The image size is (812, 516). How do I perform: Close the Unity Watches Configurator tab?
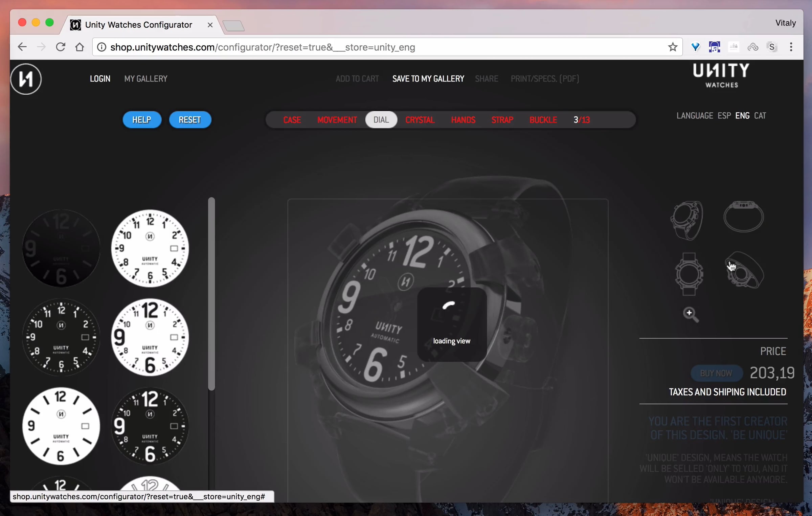coord(210,25)
